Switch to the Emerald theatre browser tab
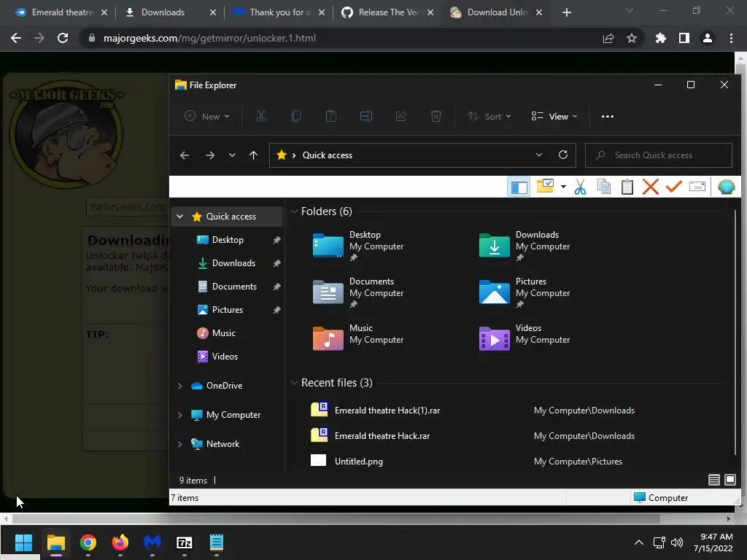Image resolution: width=747 pixels, height=560 pixels. coord(61,12)
